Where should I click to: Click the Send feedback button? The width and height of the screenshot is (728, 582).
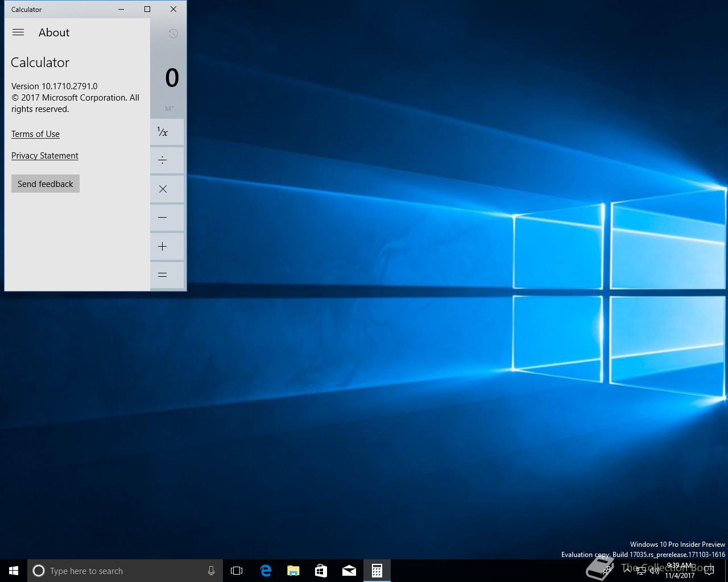pos(45,184)
